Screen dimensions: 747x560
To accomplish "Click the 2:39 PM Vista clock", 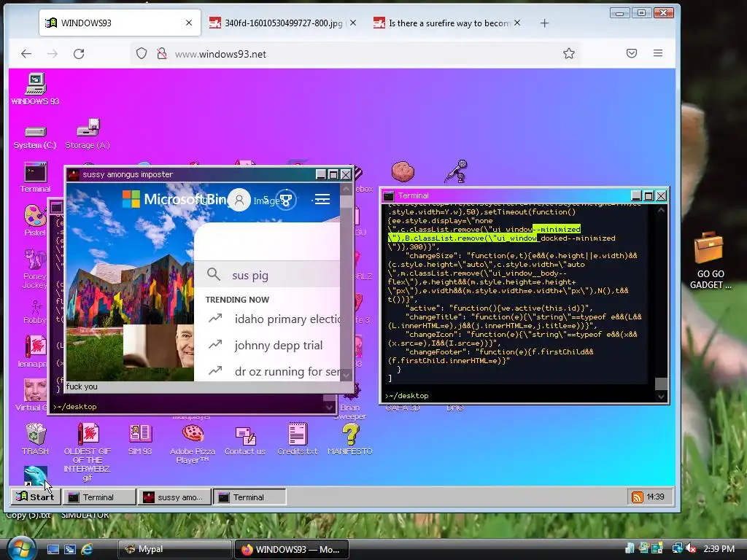I will [x=719, y=548].
